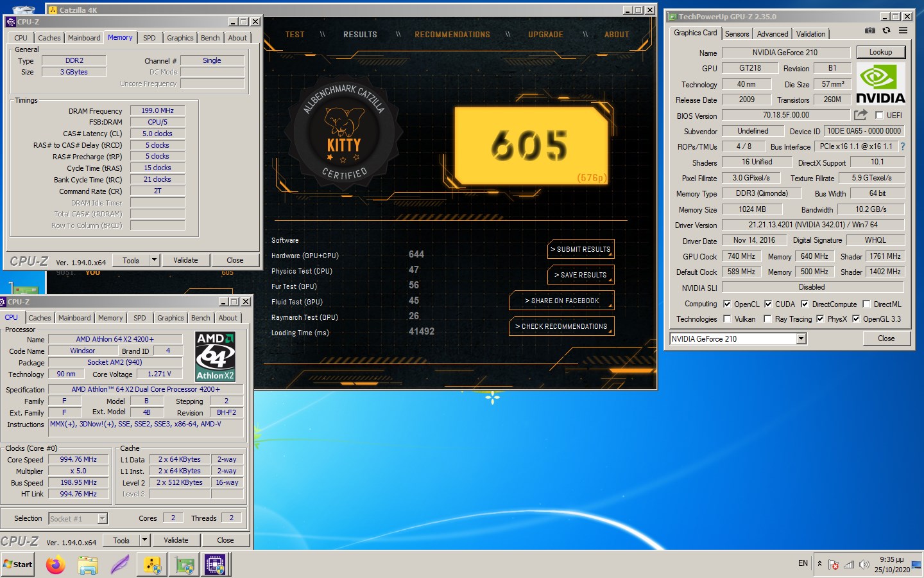Toggle the Ray Tracing checkbox

[767, 319]
